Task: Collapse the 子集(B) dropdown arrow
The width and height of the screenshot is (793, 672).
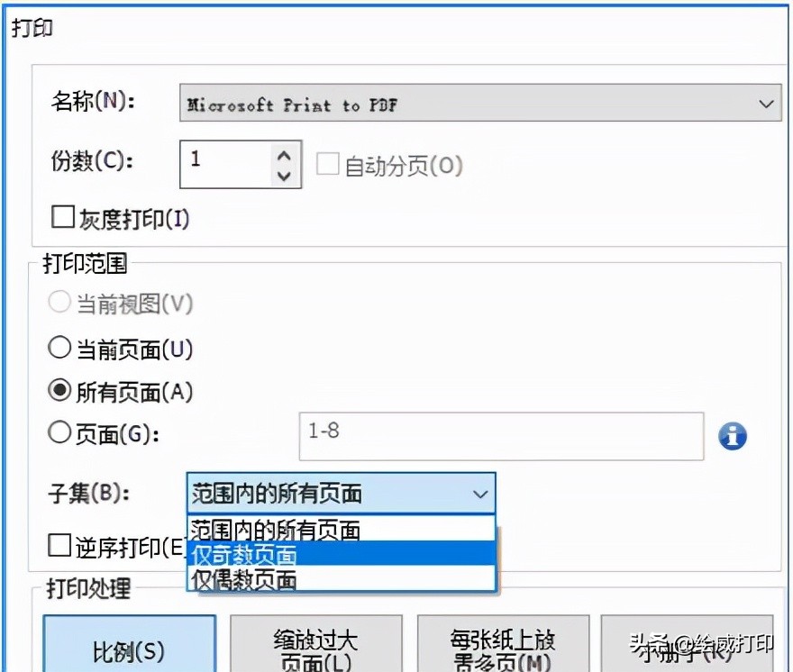Action: click(480, 494)
